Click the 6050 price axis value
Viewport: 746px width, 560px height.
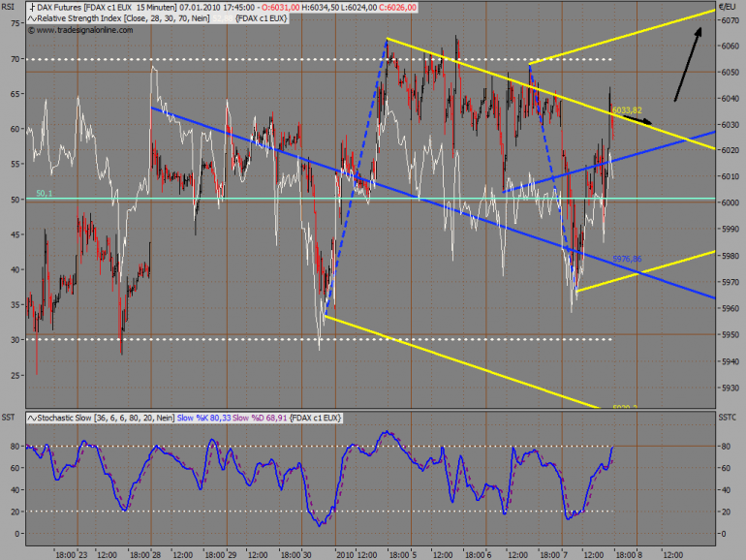(x=730, y=73)
